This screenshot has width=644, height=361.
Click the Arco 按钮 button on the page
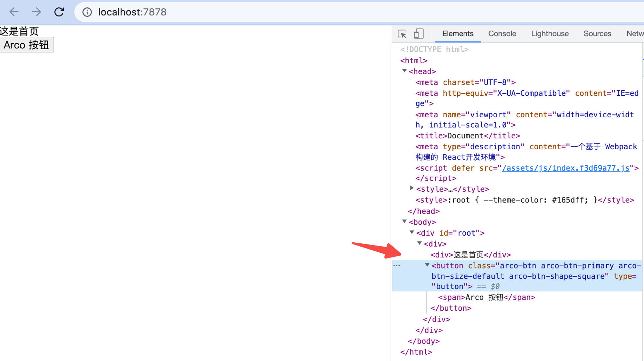[27, 45]
